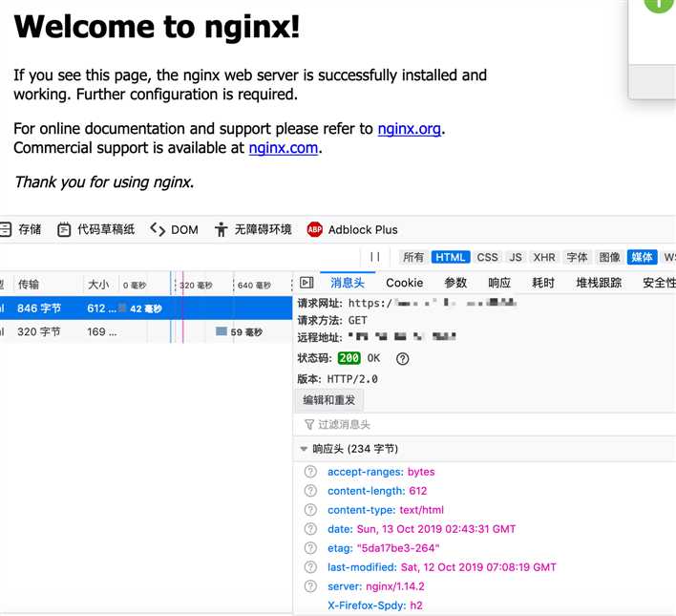Click the status code 200 help icon
The width and height of the screenshot is (676, 616).
point(402,358)
